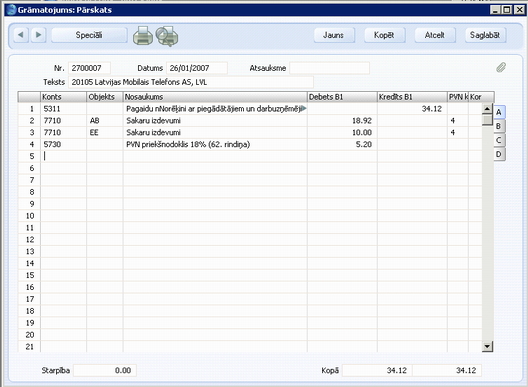The image size is (528, 387).
Task: Click the app icon in the title bar
Action: pos(11,10)
